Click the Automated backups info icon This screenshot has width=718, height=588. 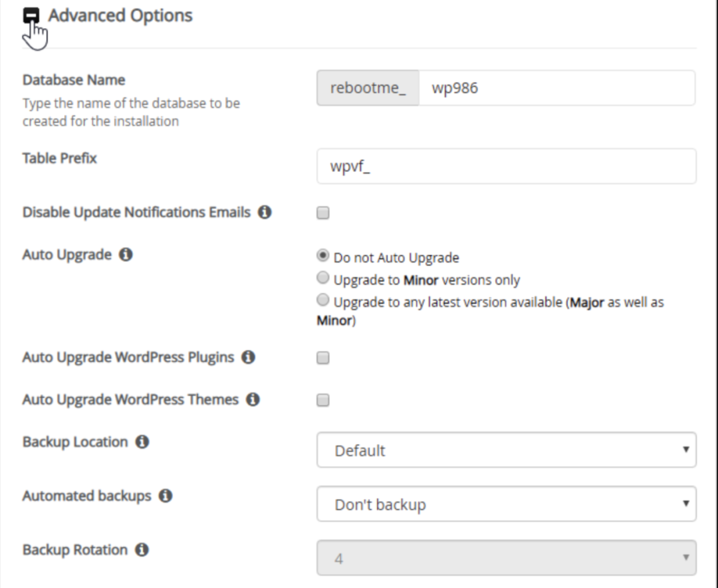tap(166, 496)
